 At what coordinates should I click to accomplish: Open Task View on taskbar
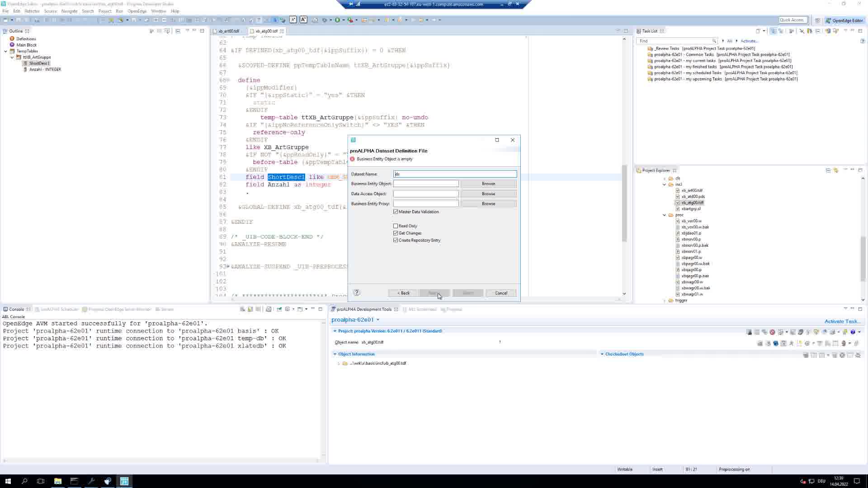point(41,481)
